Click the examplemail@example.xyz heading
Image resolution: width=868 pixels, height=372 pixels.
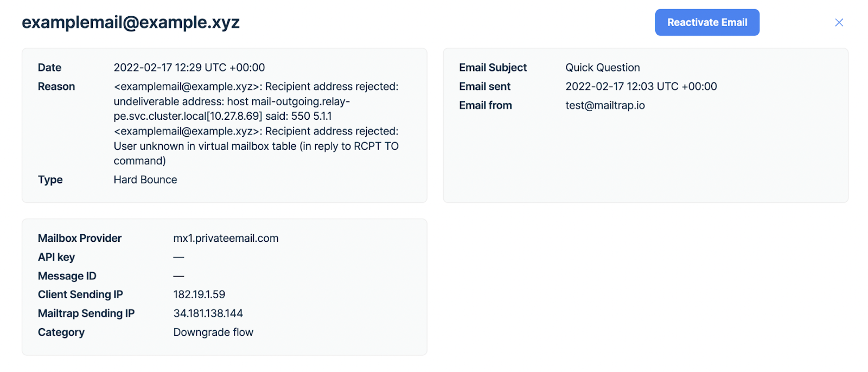(x=131, y=22)
